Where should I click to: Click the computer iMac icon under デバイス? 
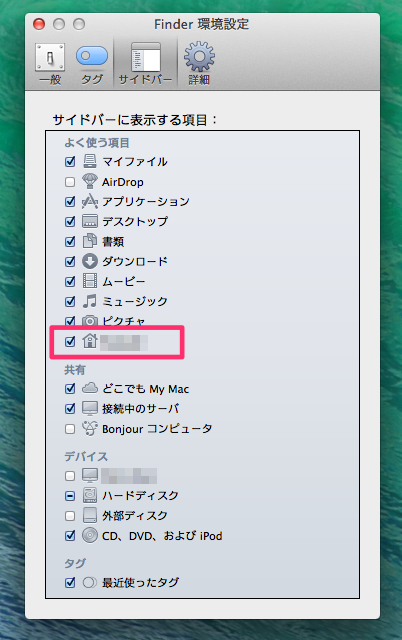tap(90, 476)
